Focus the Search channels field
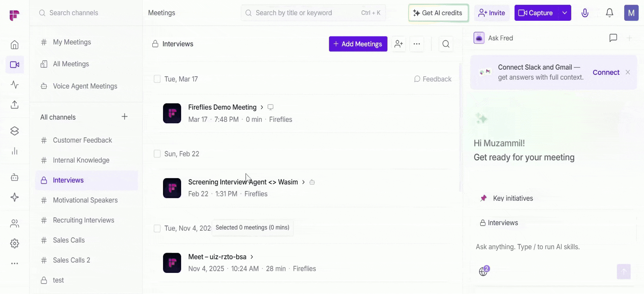644x294 pixels. [x=87, y=13]
